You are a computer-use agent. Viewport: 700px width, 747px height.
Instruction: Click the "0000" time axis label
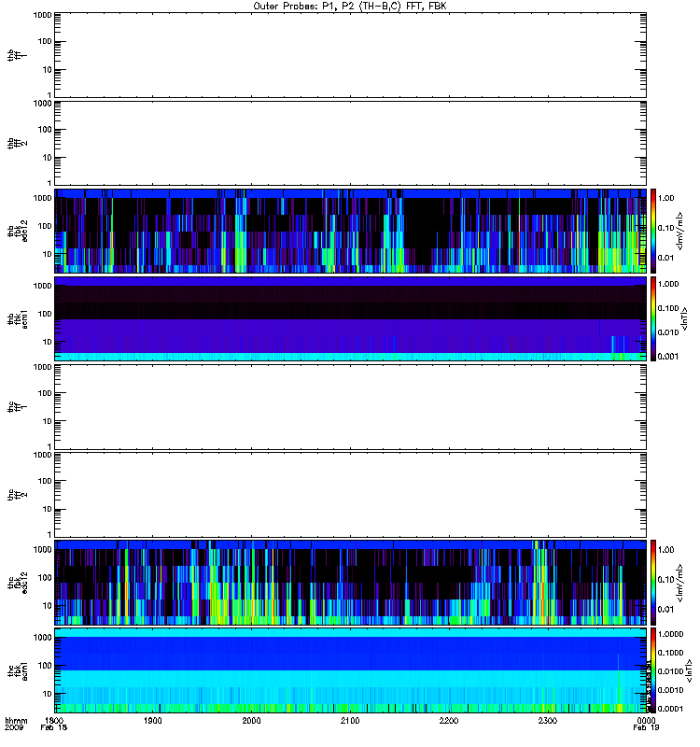click(x=646, y=721)
